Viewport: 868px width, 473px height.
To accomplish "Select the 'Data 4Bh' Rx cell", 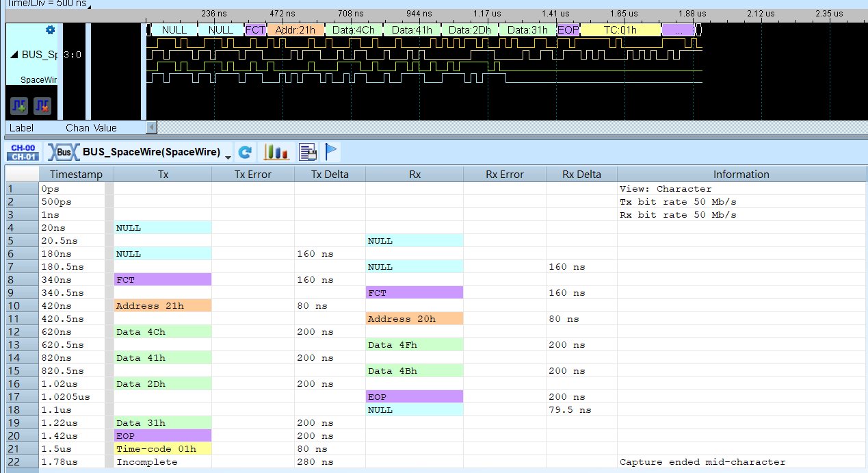I will coord(415,371).
